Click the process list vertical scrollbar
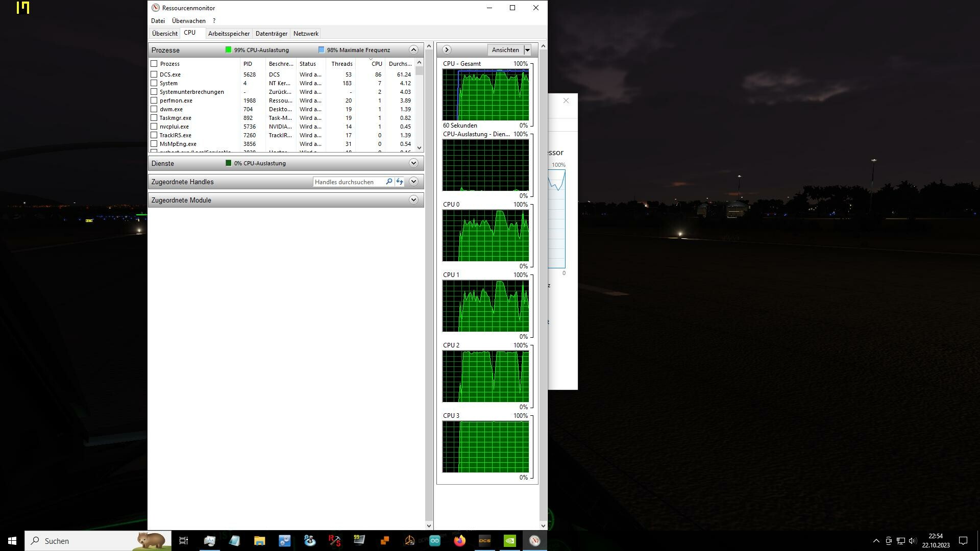Viewport: 980px width, 551px height. [420, 105]
